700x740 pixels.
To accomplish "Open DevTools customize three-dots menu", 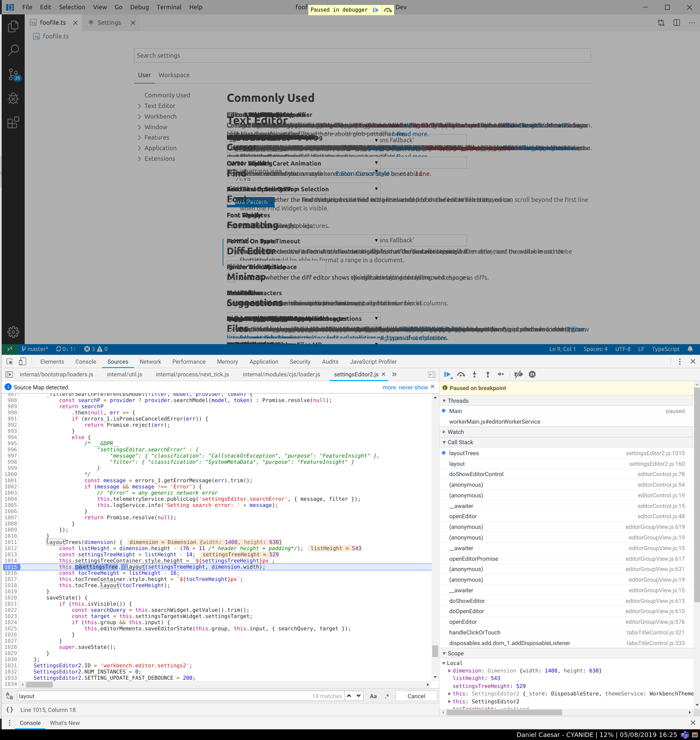I will click(679, 361).
